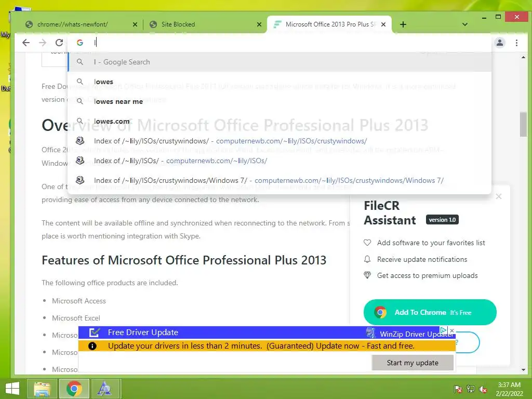The image size is (532, 399).
Task: Click the AdChoices triangle icon
Action: click(x=444, y=330)
